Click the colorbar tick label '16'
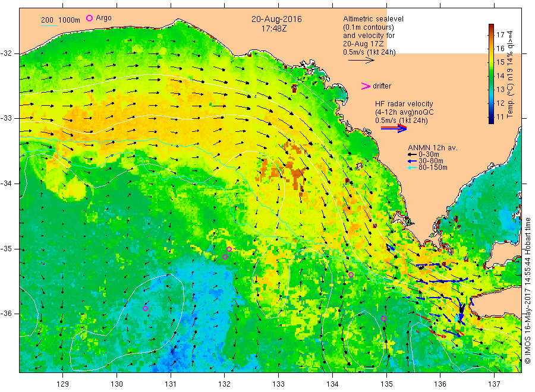Viewport: 535px width, 392px height. (500, 48)
